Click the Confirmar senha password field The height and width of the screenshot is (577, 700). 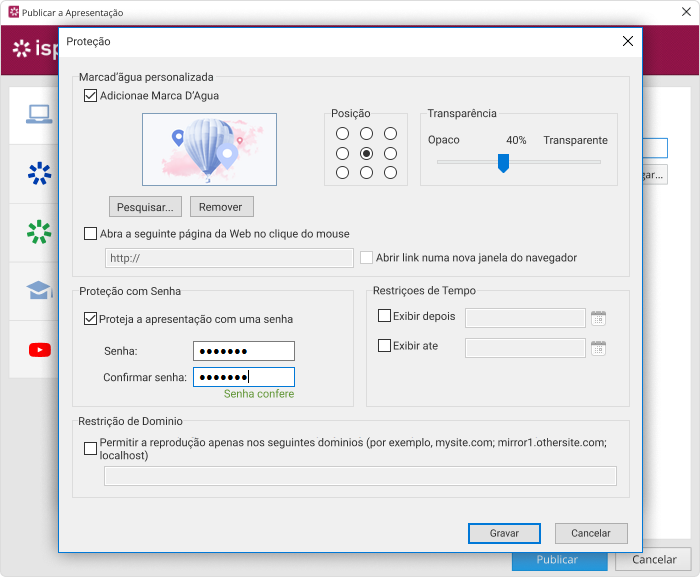click(x=243, y=377)
